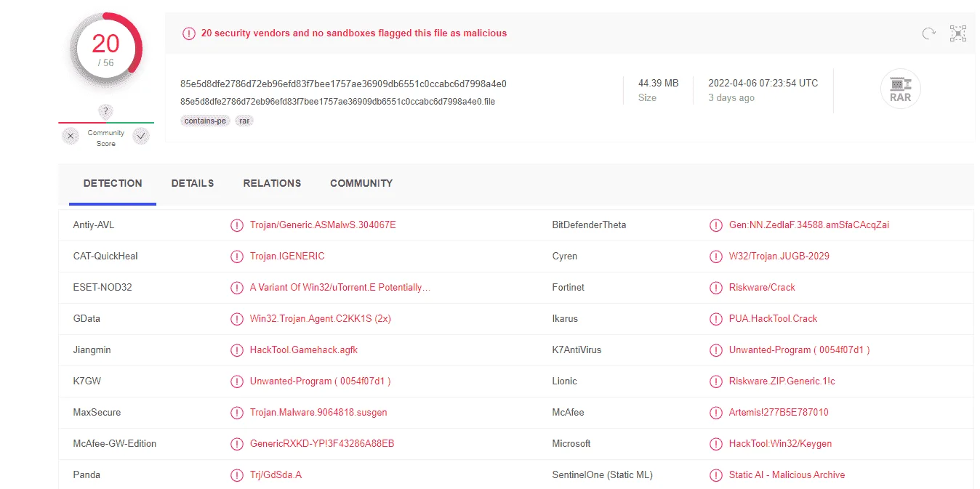This screenshot has width=980, height=489.
Task: Click the contains-pe tag
Action: pyautogui.click(x=205, y=121)
